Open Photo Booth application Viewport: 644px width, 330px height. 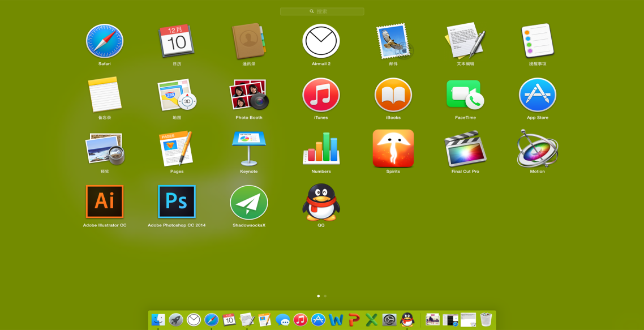(249, 95)
